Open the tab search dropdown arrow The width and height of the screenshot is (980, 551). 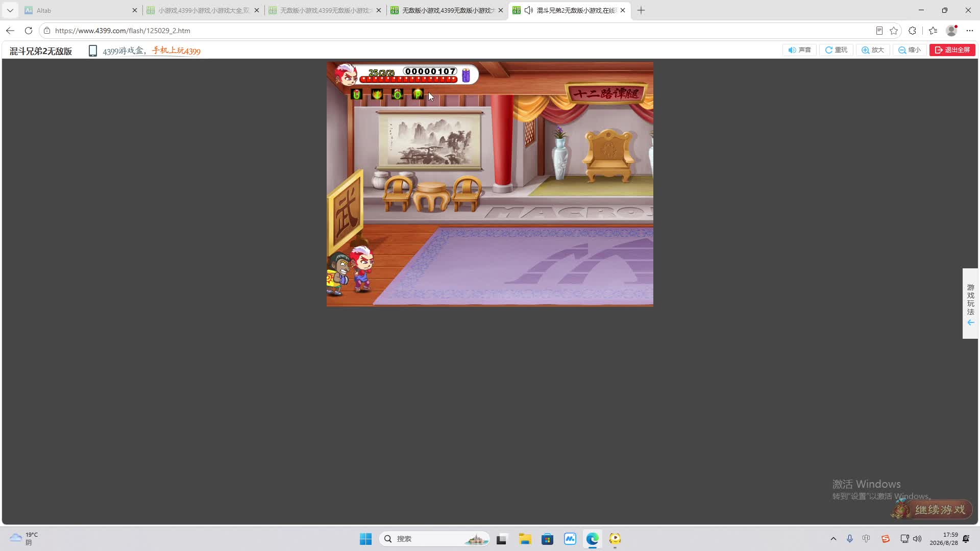pyautogui.click(x=10, y=10)
